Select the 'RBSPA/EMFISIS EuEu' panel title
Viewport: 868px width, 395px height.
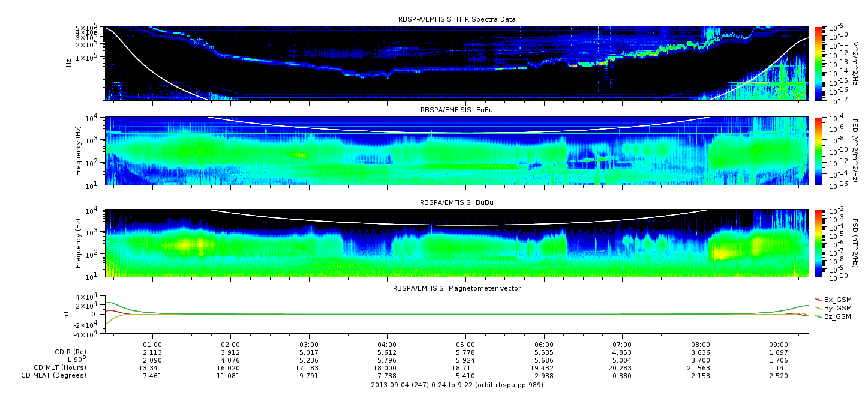(x=456, y=110)
